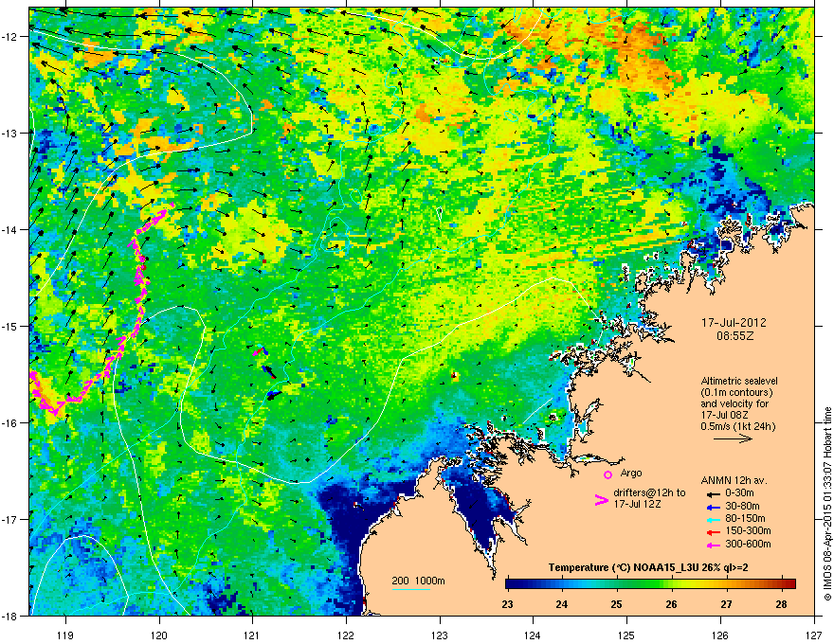Click the 'ANMN 12h av.' heading
Viewport: 834px width, 644px height.
[734, 481]
